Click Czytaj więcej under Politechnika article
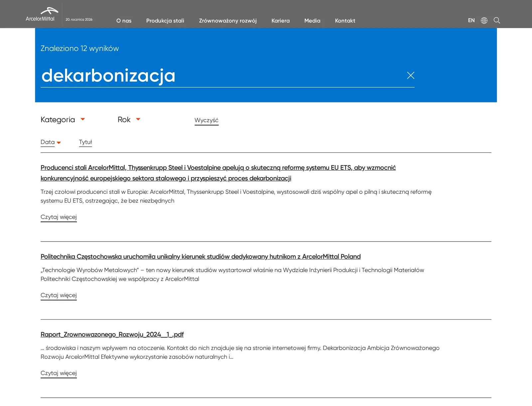Viewport: 532px width, 406px height. click(59, 295)
